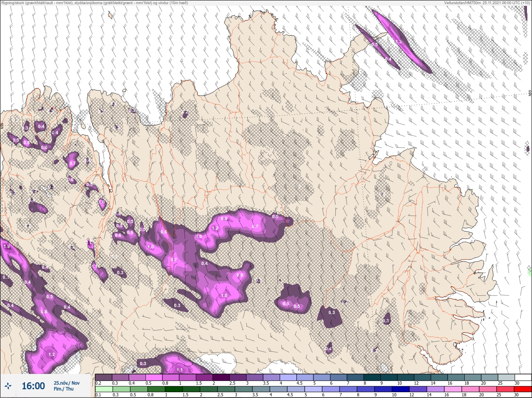532x398 pixels.
Task: Click the four-pointed star icon beside the time
Action: pos(8,386)
